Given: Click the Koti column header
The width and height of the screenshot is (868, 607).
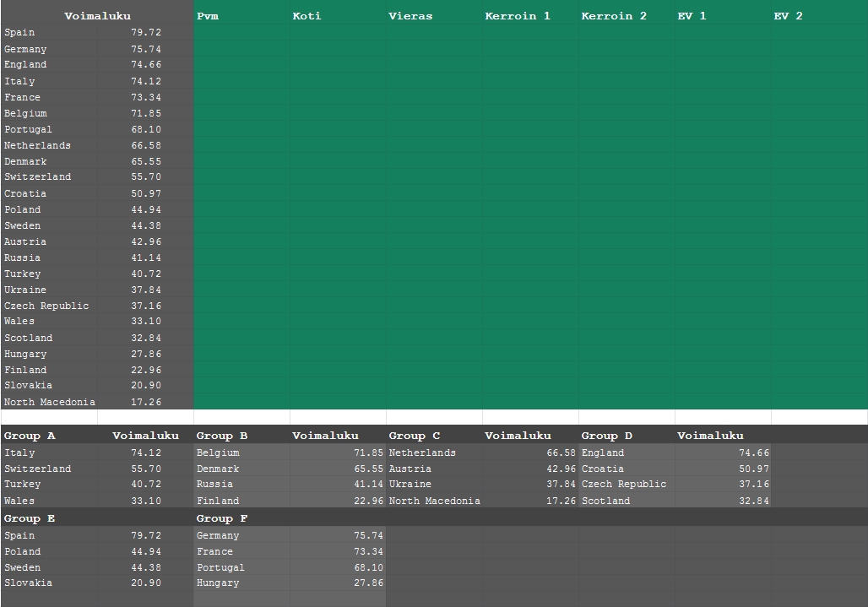Looking at the screenshot, I should click(337, 16).
